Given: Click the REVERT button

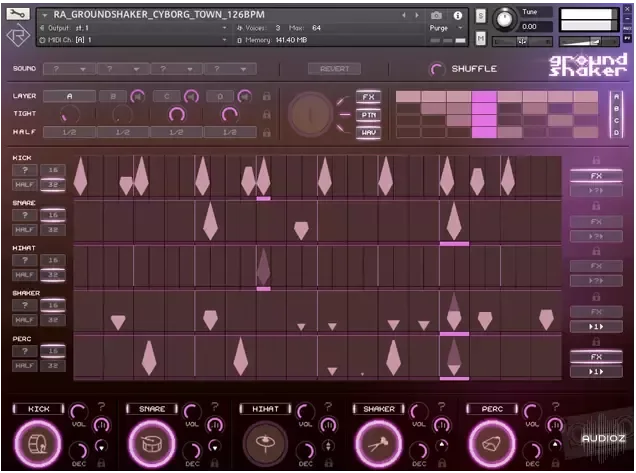Looking at the screenshot, I should coord(334,69).
